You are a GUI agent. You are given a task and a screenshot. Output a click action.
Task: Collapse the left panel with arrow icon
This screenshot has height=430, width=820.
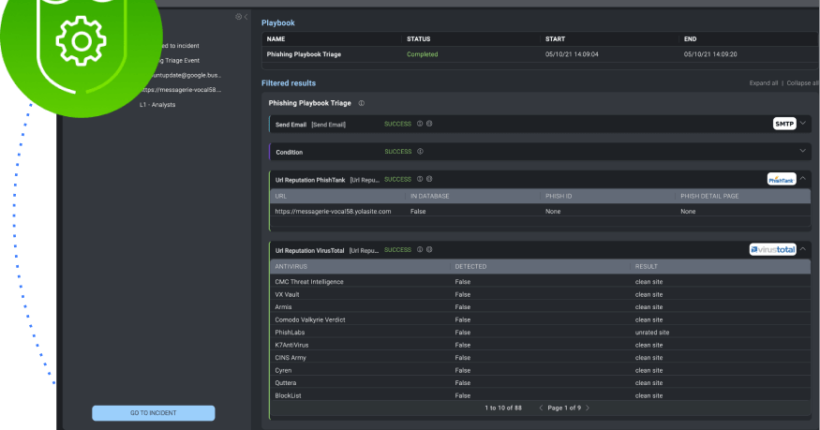point(246,17)
